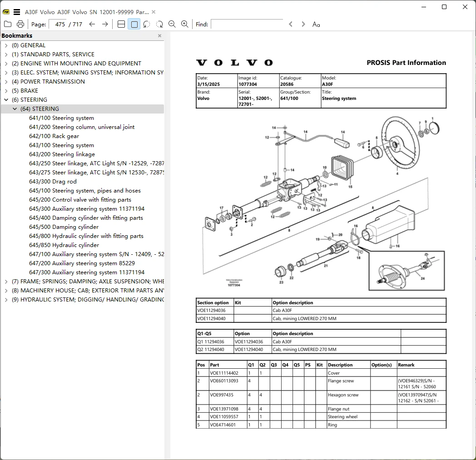Expand (4) POWER TRANSMISSION bookmark
Image resolution: width=476 pixels, height=460 pixels.
pos(6,82)
